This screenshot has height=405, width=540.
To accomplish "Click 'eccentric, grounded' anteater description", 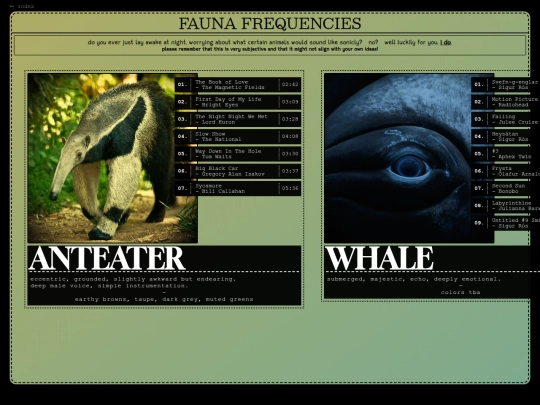I will (x=133, y=282).
